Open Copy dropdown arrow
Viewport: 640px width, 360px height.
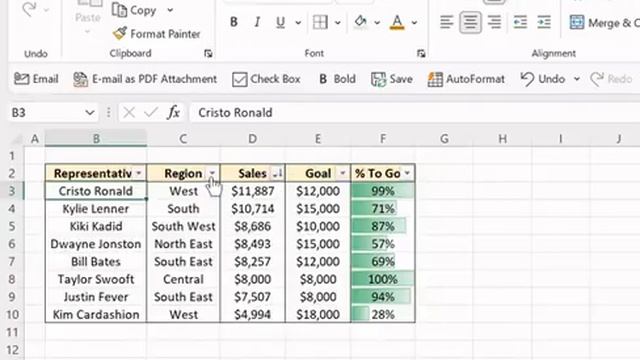coord(170,10)
